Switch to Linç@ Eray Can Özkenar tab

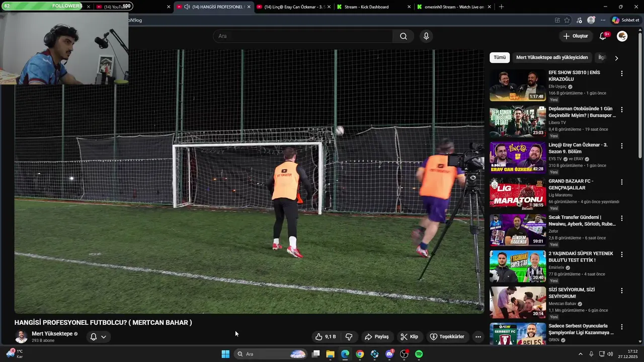point(293,7)
